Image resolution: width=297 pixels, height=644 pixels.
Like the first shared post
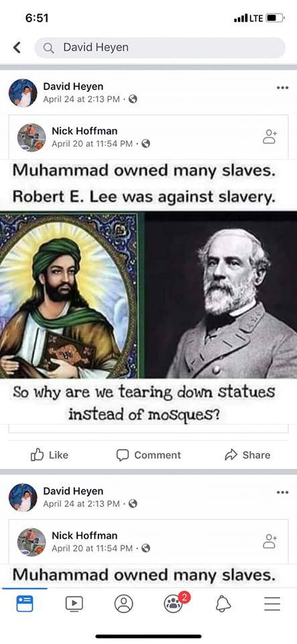(x=50, y=455)
